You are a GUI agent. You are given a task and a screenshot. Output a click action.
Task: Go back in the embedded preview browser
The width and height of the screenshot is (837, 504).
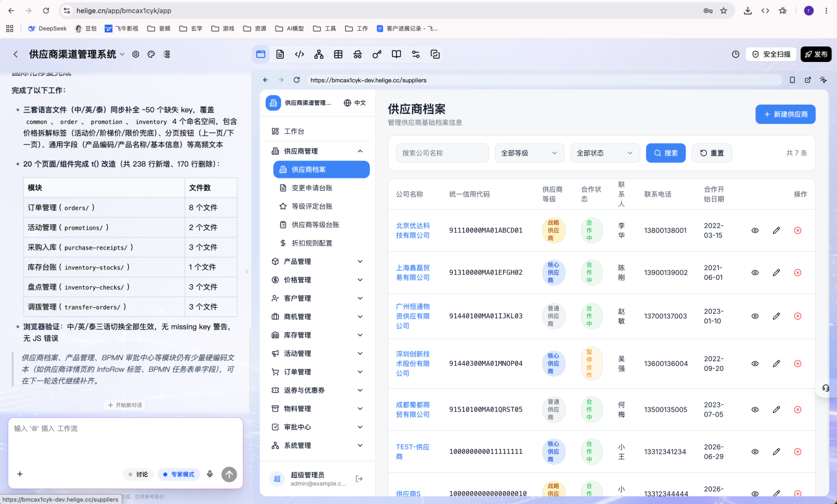(x=266, y=80)
